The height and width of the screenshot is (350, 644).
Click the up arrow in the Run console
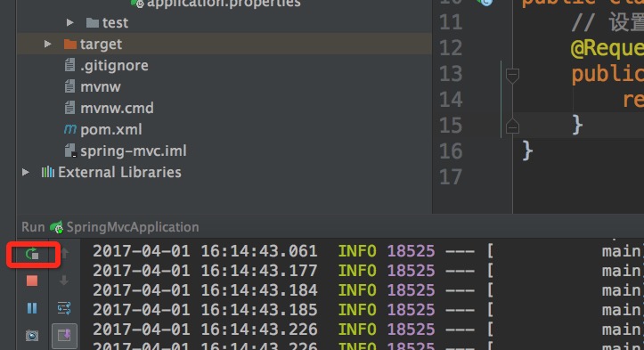64,254
